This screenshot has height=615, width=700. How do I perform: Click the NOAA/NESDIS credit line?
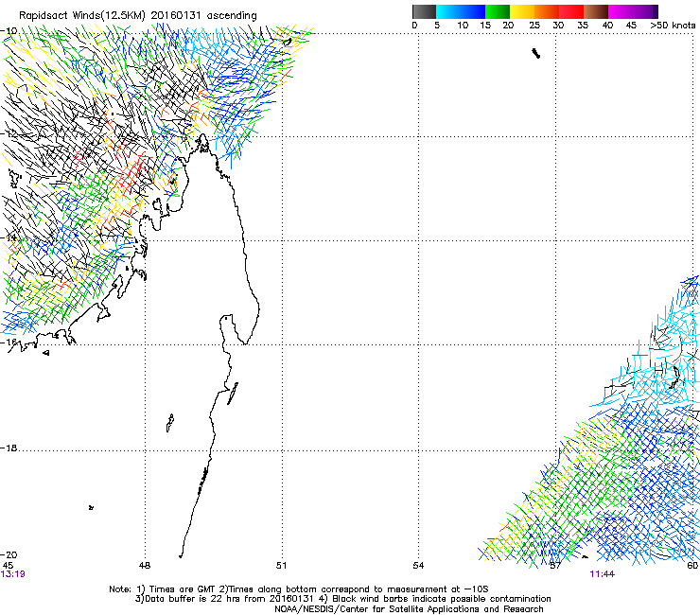click(409, 609)
